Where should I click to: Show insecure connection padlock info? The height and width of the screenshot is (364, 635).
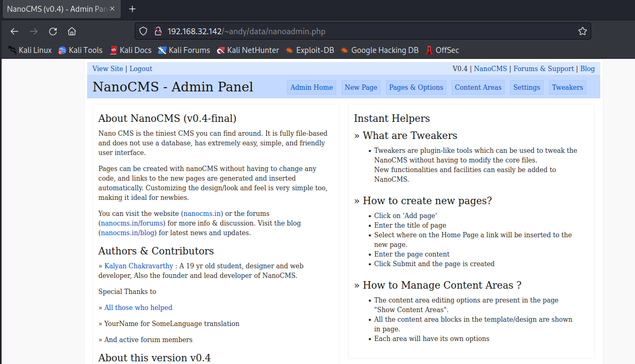tap(158, 31)
